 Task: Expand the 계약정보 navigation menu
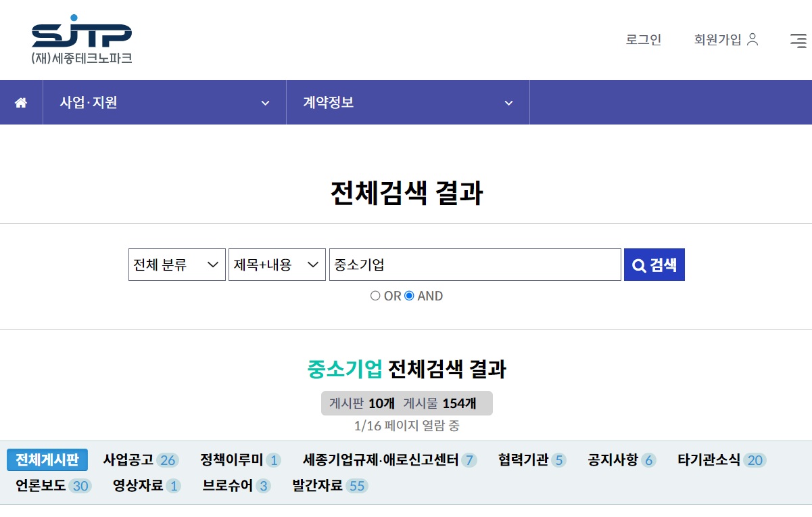pos(408,102)
